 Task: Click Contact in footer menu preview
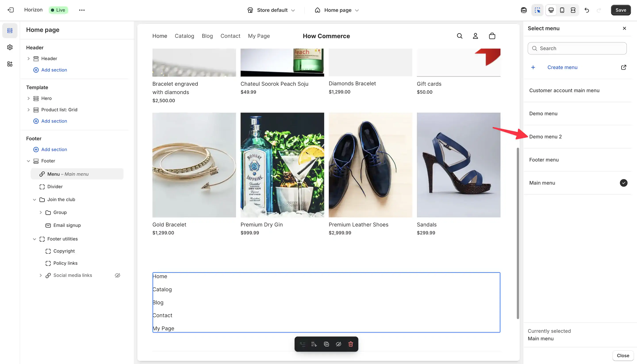point(162,315)
